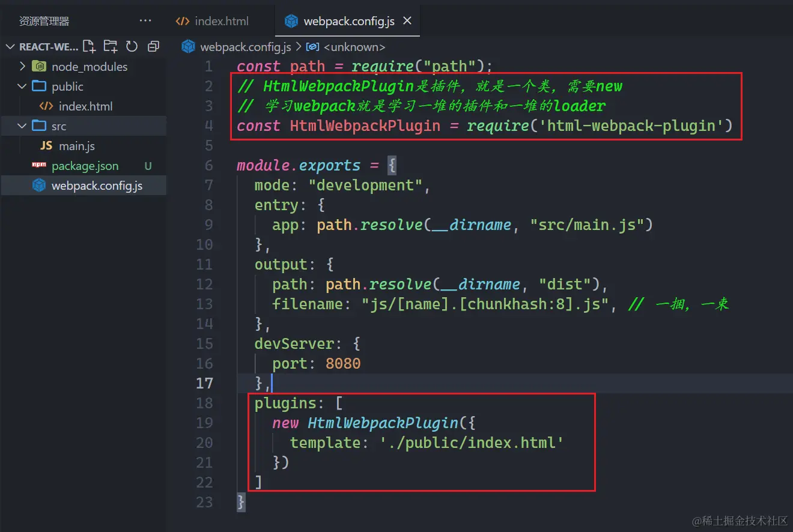Open index.html via its HTML icon in the tree
The width and height of the screenshot is (793, 532).
(x=46, y=106)
